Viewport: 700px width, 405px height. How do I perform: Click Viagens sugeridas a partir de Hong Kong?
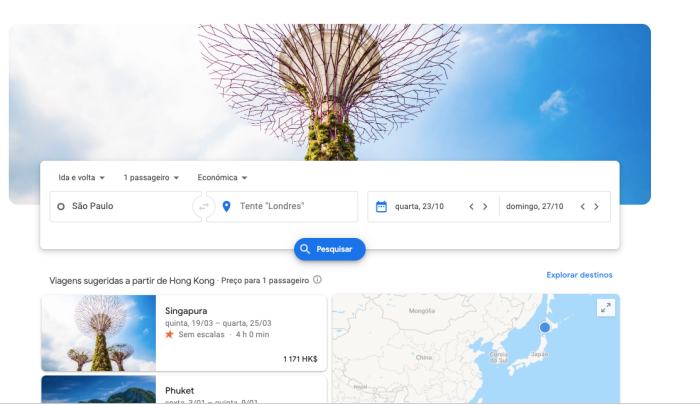pyautogui.click(x=132, y=281)
